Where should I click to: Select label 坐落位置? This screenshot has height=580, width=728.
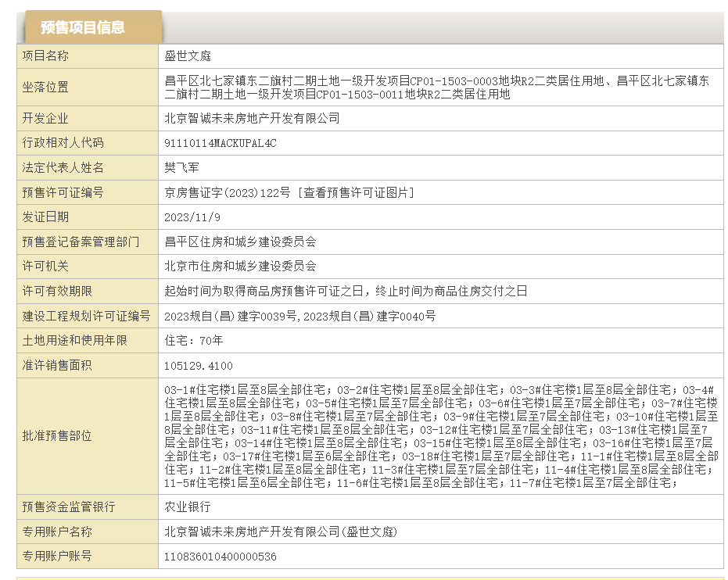[x=45, y=88]
